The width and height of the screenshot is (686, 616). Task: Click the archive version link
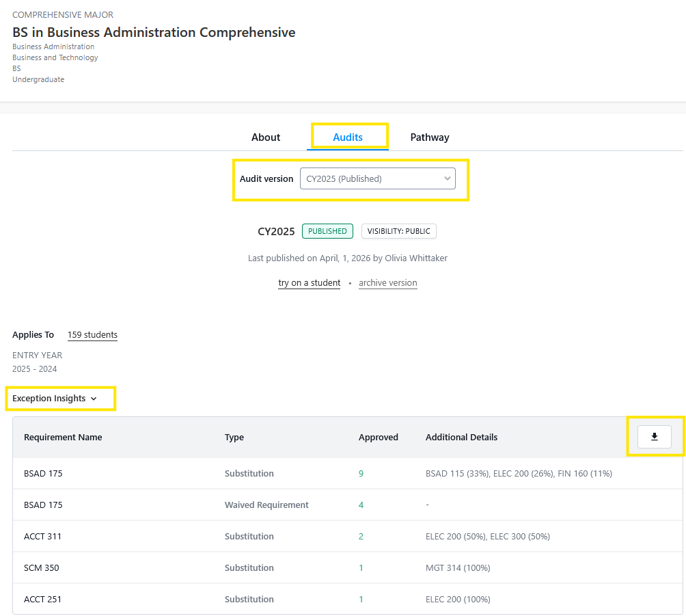pyautogui.click(x=388, y=283)
